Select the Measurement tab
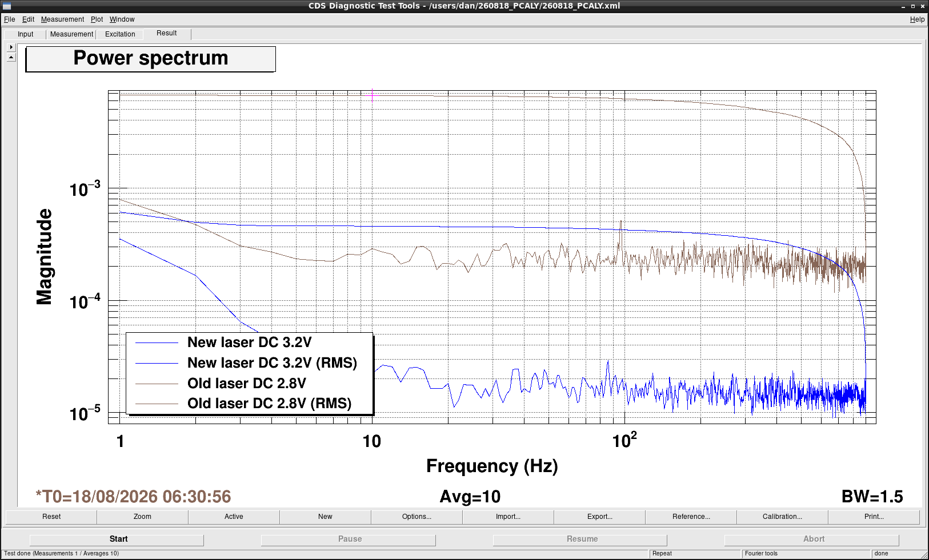The height and width of the screenshot is (560, 929). coord(71,34)
